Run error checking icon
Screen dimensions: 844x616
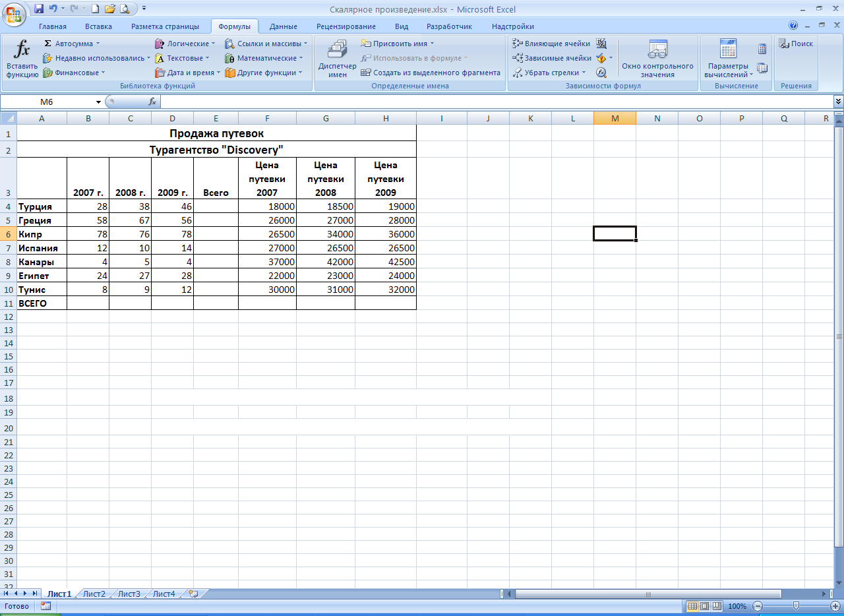pos(601,58)
